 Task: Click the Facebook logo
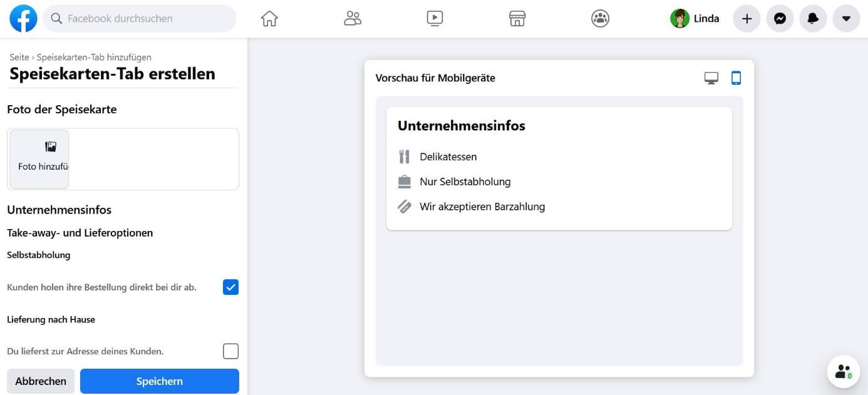(x=23, y=19)
